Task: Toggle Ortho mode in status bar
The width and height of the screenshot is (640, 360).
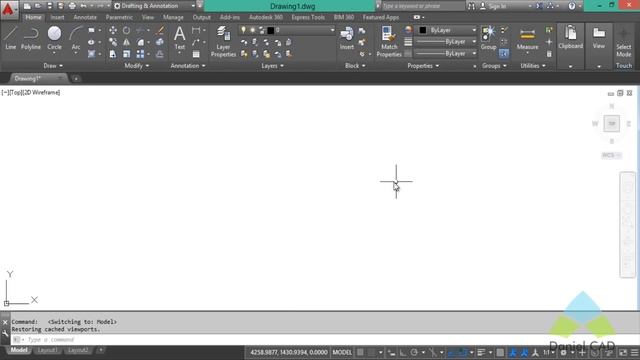Action: tap(403, 352)
